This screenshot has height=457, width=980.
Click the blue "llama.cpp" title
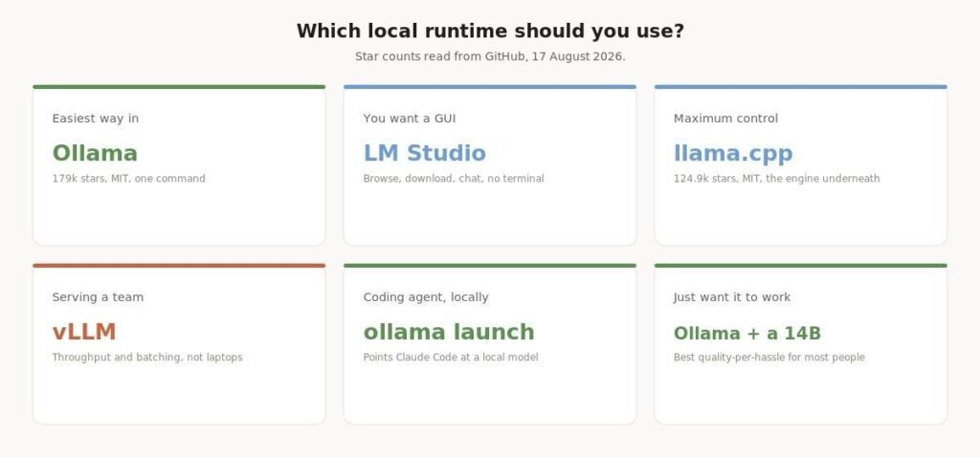tap(733, 154)
